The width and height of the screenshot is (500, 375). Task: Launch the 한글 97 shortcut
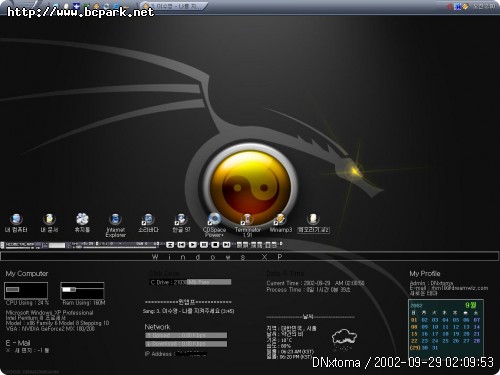(x=181, y=223)
